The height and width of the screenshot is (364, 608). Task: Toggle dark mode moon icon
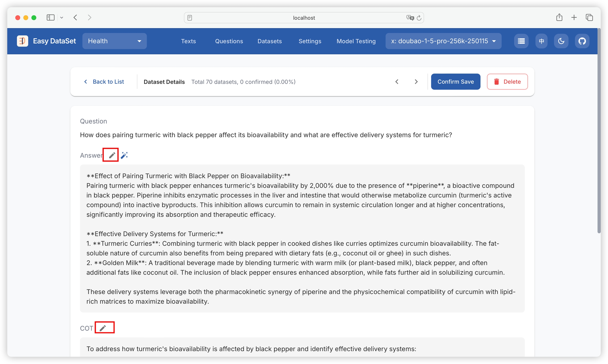click(x=561, y=41)
